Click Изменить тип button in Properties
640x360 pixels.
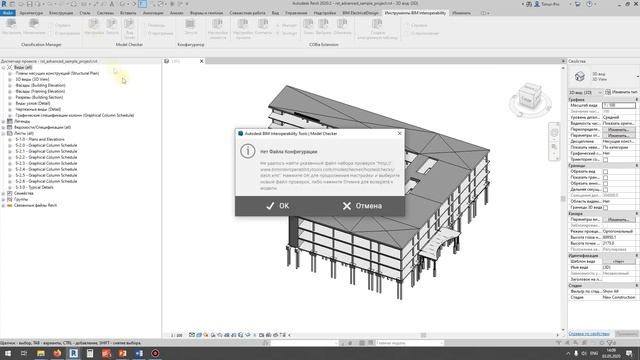click(621, 92)
